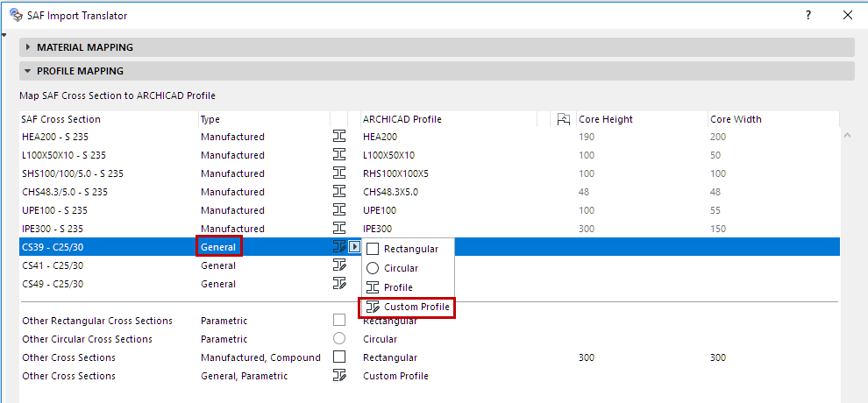Click the custom profile icon in the CS41 row
868x403 pixels.
point(338,265)
